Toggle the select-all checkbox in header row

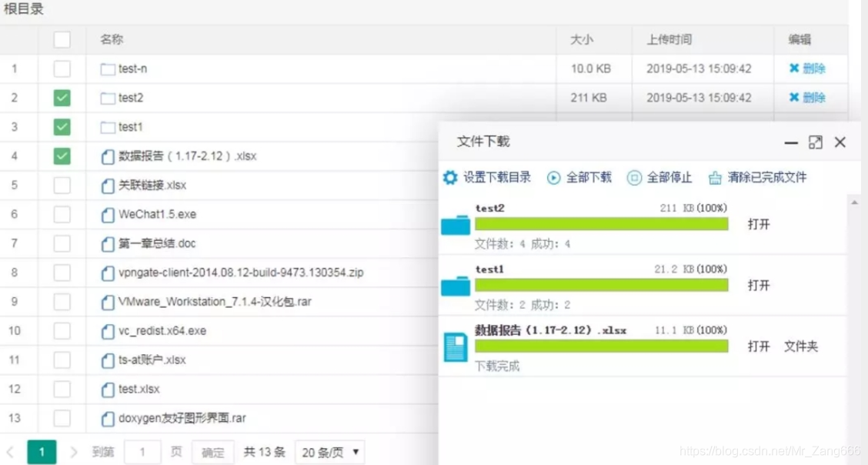click(62, 39)
